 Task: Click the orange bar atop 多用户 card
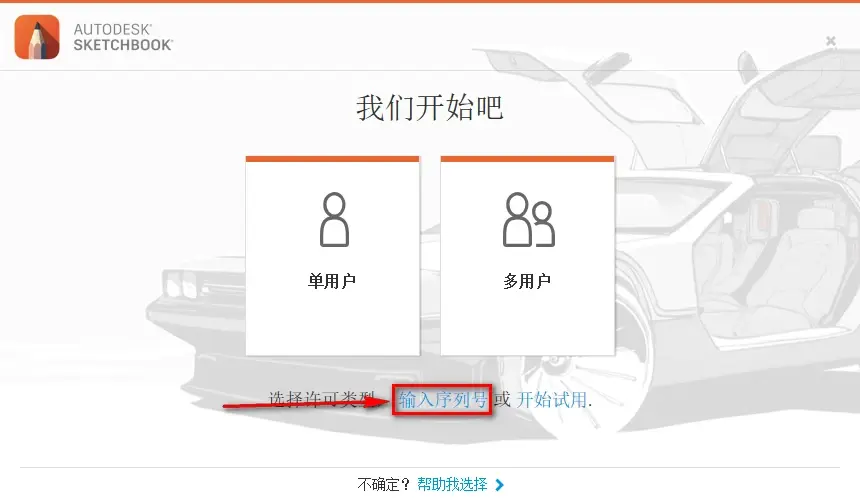pyautogui.click(x=528, y=159)
